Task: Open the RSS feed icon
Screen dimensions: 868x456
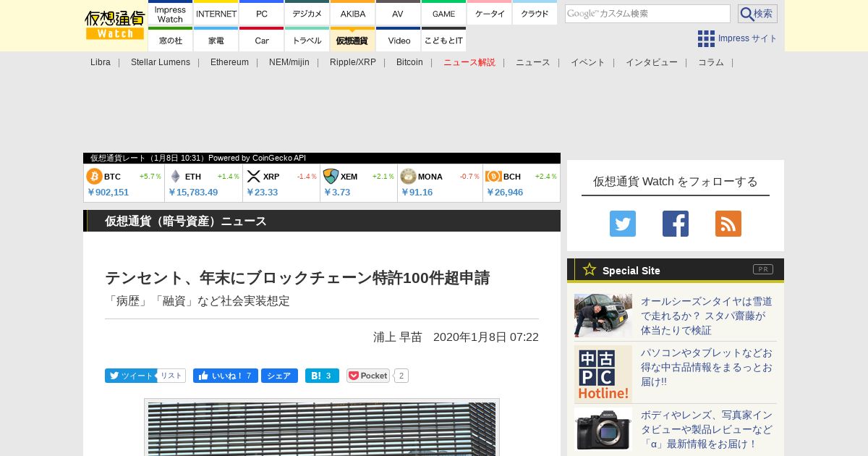Action: (x=728, y=224)
